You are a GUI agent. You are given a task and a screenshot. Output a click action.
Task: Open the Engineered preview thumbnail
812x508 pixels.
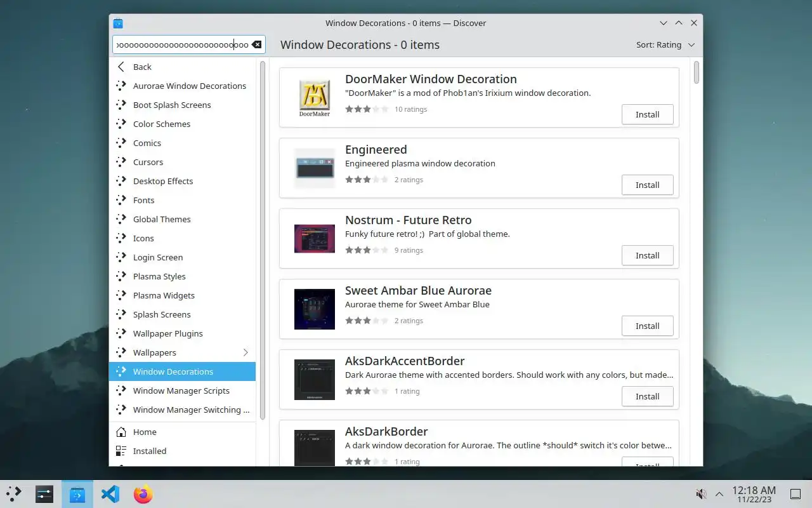pos(315,168)
